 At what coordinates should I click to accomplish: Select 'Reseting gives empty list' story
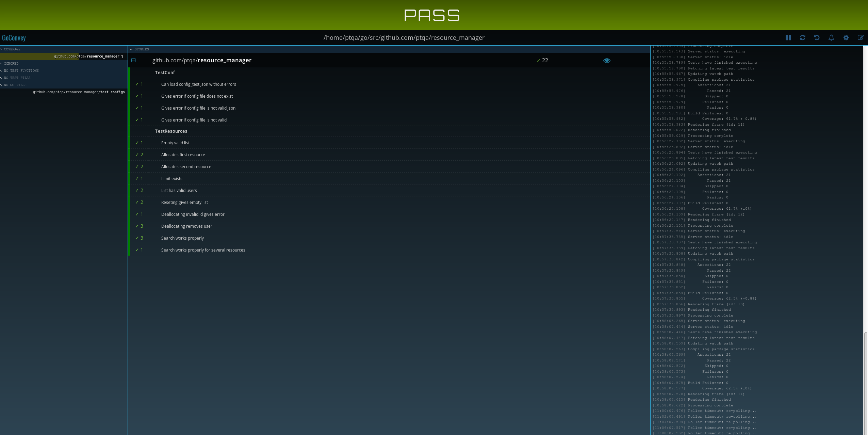[x=184, y=203]
